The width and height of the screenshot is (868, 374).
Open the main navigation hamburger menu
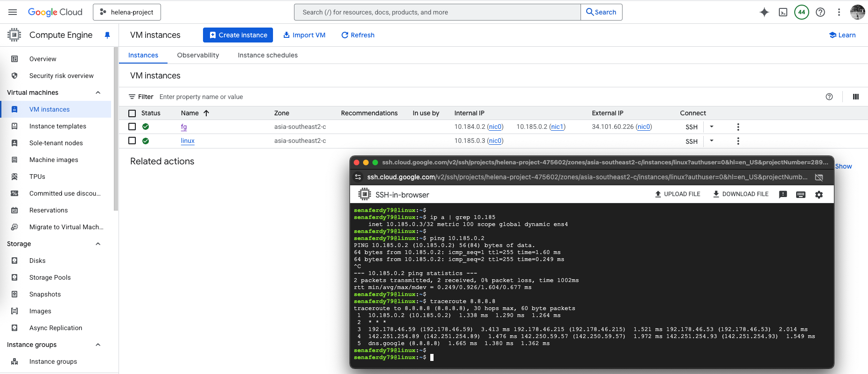click(x=13, y=12)
